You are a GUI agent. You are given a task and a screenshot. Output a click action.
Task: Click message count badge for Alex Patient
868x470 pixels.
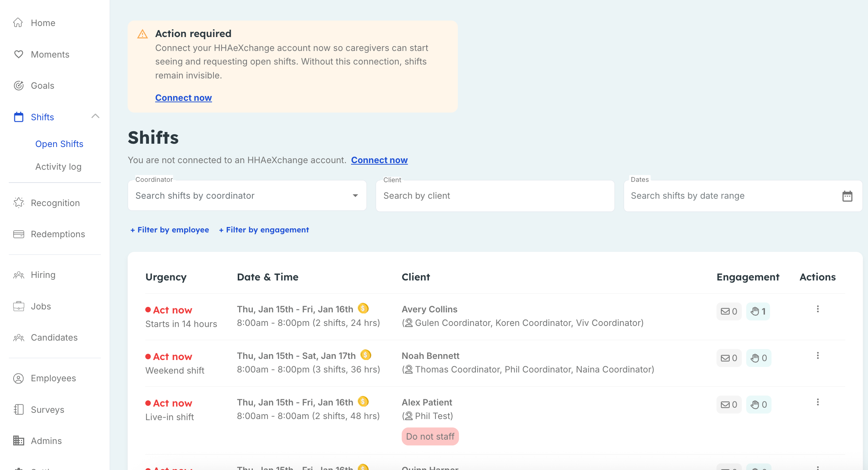[729, 404]
